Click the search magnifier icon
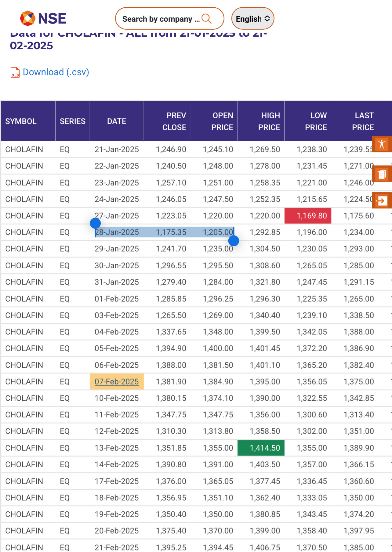The height and width of the screenshot is (552, 392). coord(207,19)
